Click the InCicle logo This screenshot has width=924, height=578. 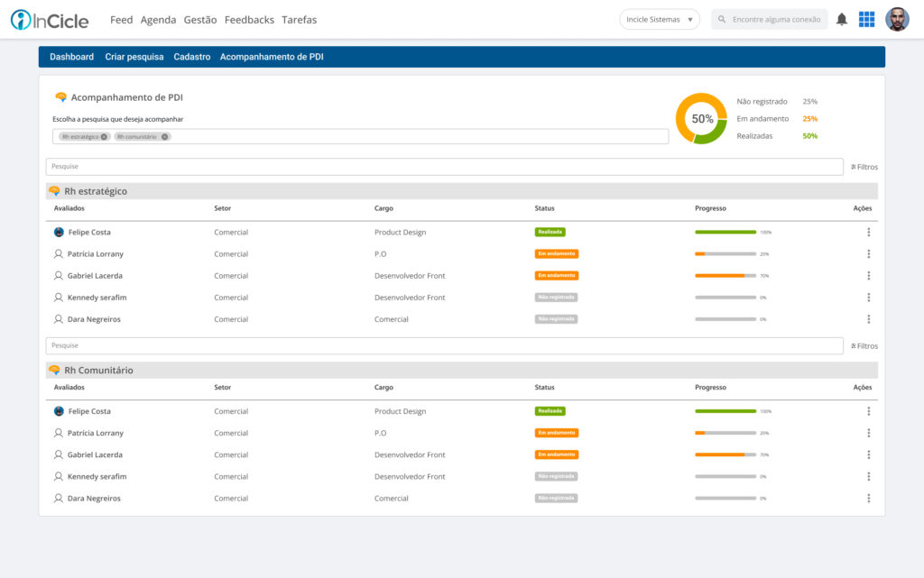click(x=50, y=20)
